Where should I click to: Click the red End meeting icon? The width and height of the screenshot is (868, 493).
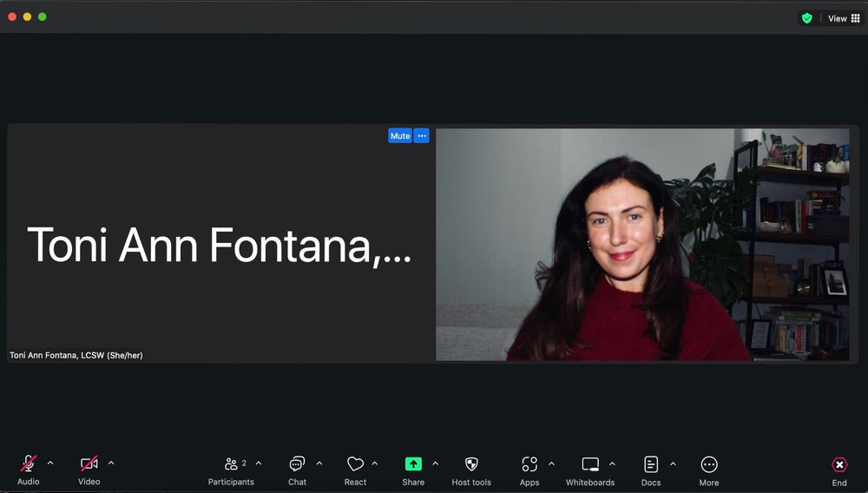(839, 464)
